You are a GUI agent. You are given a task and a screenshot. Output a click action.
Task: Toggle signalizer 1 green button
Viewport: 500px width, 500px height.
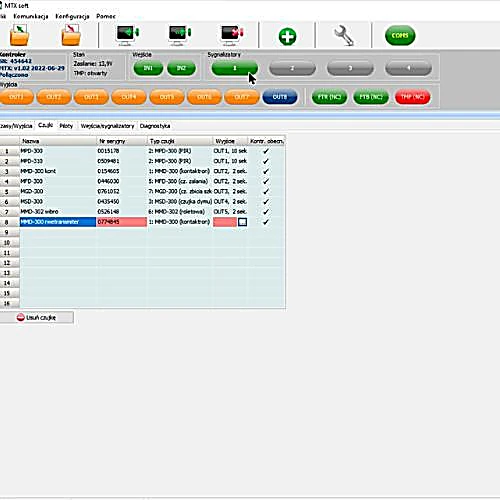coord(235,68)
